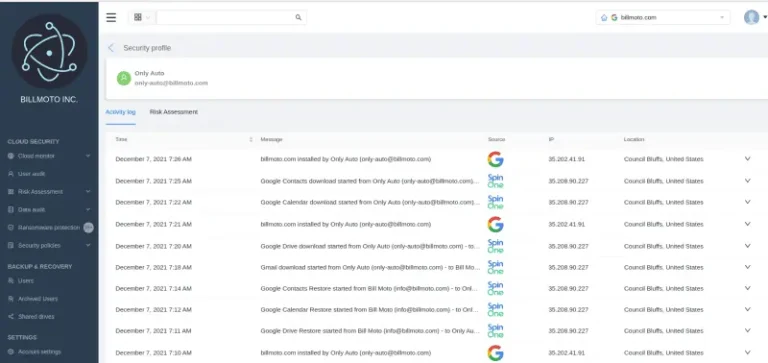
Task: Expand sidebar Risk Assessment chevron
Action: point(88,192)
